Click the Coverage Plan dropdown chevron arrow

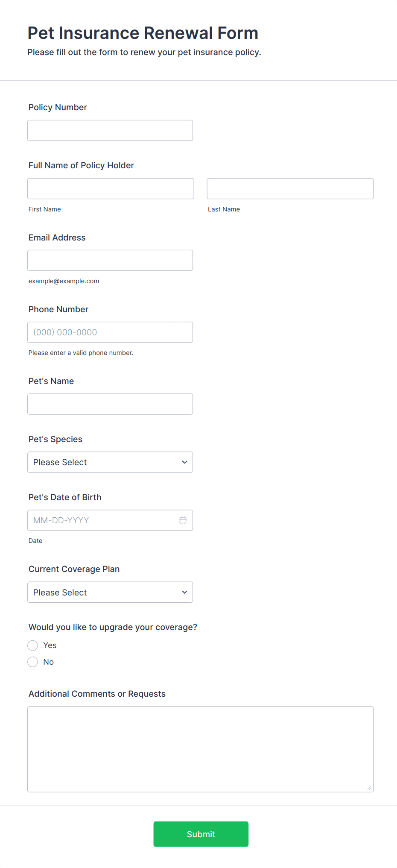[184, 592]
